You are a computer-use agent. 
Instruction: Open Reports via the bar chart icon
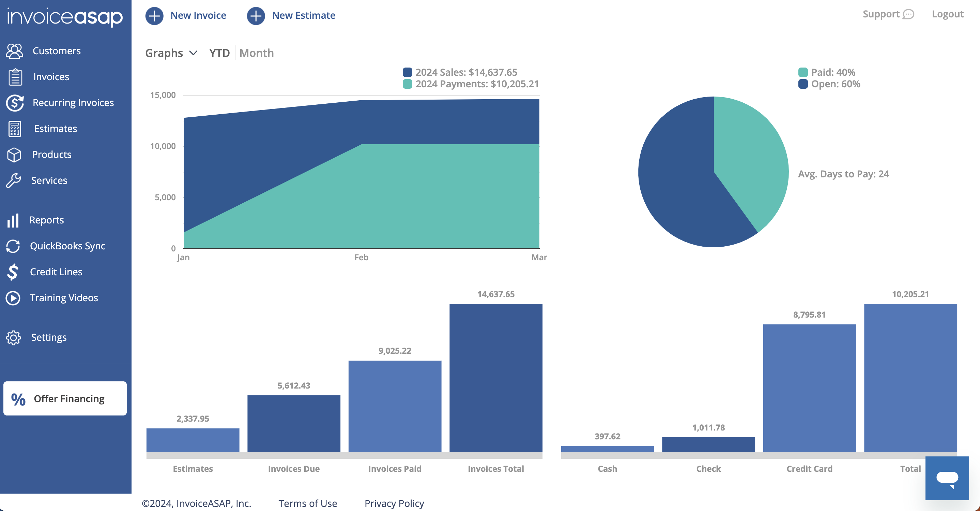pyautogui.click(x=13, y=220)
